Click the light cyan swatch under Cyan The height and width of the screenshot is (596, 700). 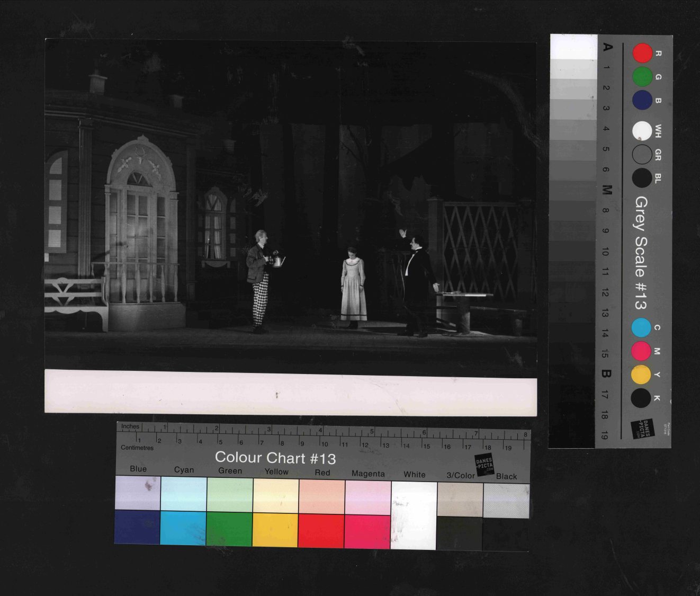[183, 494]
